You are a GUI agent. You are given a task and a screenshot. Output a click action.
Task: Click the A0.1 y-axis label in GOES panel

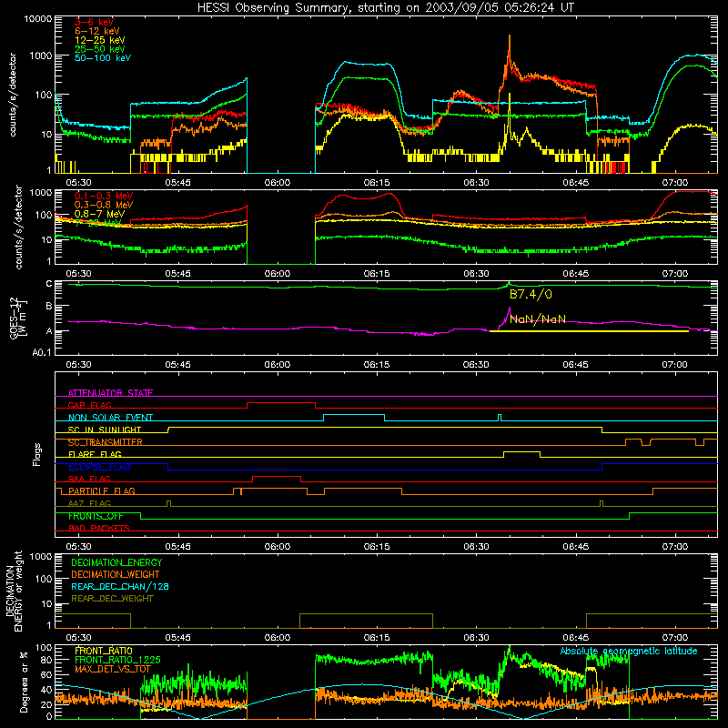click(x=42, y=353)
